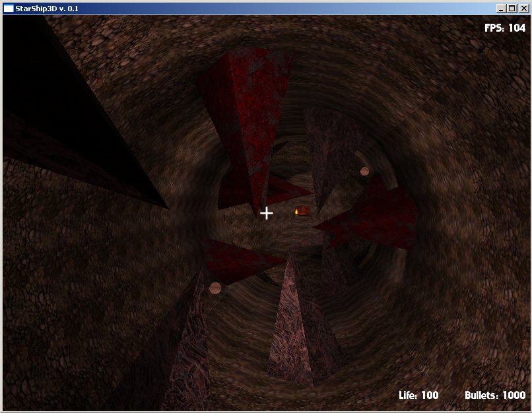The width and height of the screenshot is (532, 413).
Task: Click the StarShip3D window icon in title bar
Action: coord(8,9)
